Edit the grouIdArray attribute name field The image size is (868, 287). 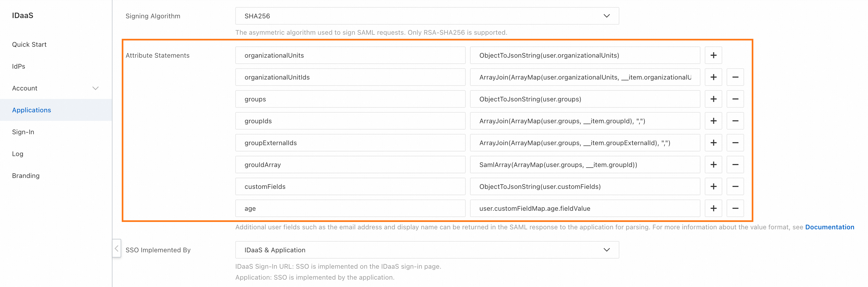tap(350, 165)
